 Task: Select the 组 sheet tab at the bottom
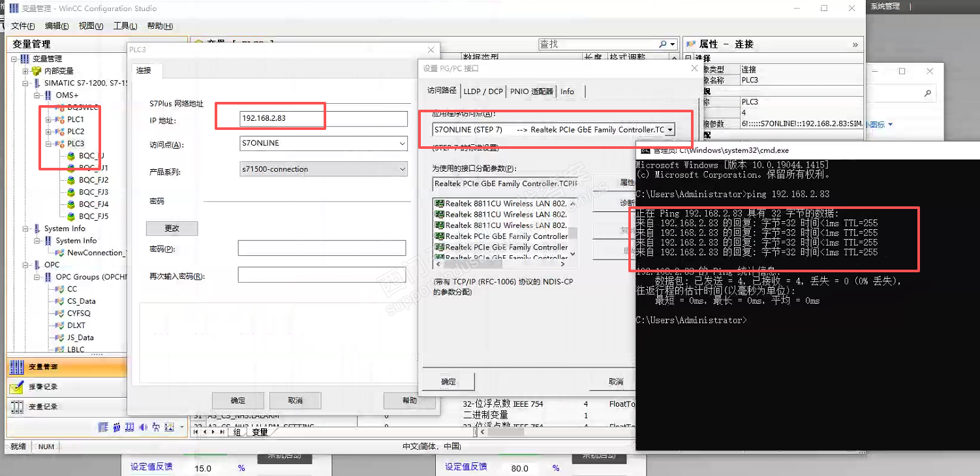point(237,432)
